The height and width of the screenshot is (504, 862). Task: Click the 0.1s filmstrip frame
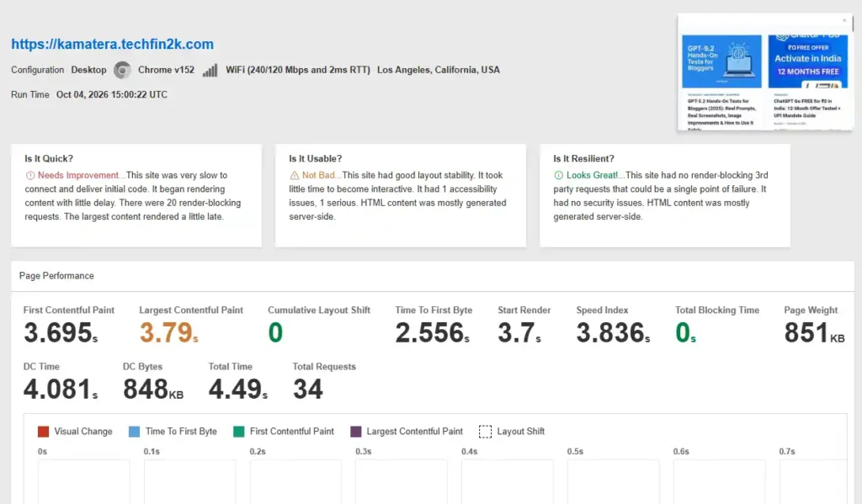[x=189, y=481]
